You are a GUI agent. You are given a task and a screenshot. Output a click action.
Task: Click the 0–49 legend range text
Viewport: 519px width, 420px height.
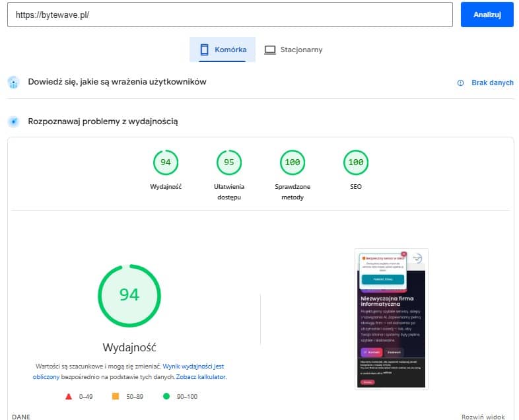(x=86, y=396)
